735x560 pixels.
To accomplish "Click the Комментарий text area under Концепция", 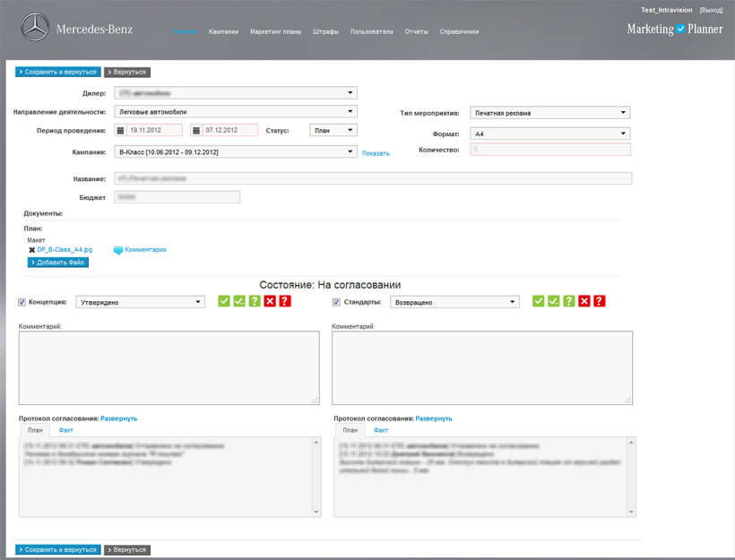I will tap(169, 368).
